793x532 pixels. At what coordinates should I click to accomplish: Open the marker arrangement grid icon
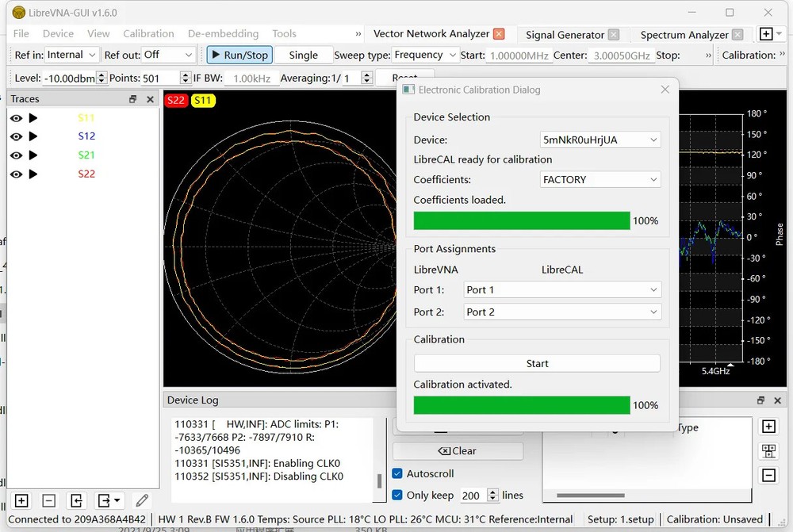(x=768, y=450)
